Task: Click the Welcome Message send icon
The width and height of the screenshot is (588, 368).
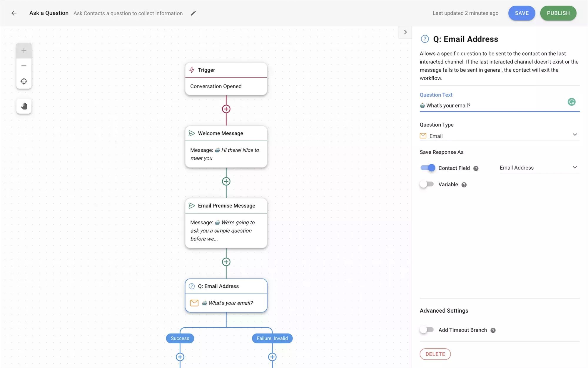Action: 192,133
